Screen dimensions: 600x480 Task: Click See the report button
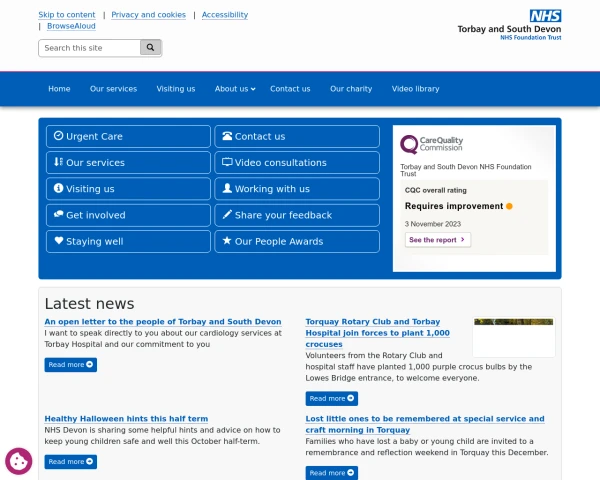click(x=437, y=240)
